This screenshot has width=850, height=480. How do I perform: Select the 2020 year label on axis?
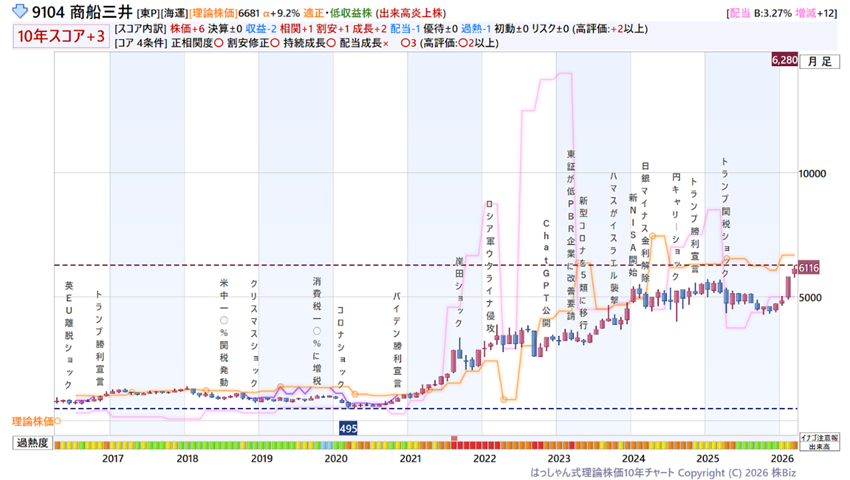(335, 458)
